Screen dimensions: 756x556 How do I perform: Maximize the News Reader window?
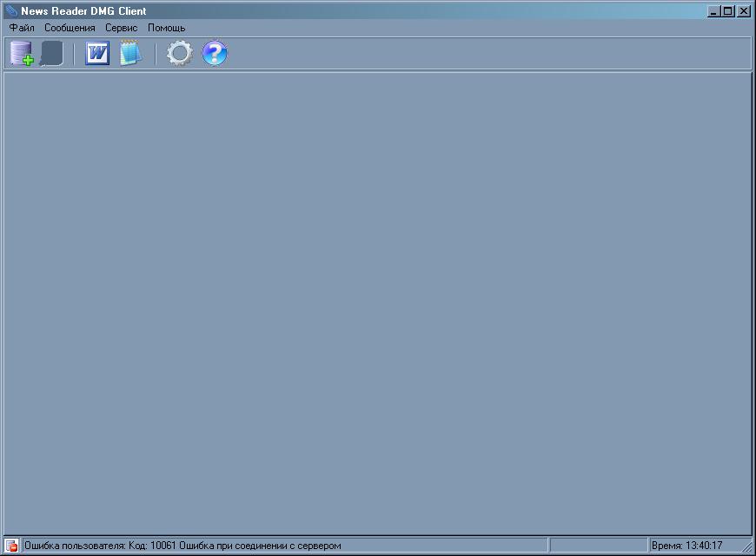(728, 11)
